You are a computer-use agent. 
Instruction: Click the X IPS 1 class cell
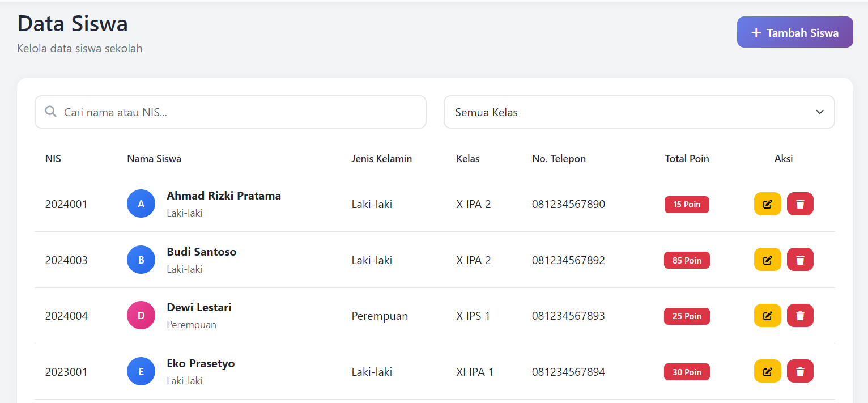point(473,316)
